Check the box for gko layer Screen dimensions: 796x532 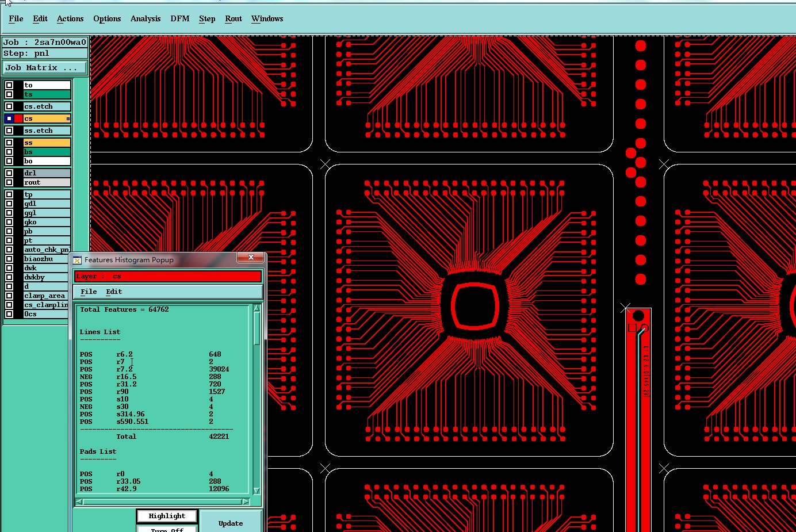tap(9, 222)
